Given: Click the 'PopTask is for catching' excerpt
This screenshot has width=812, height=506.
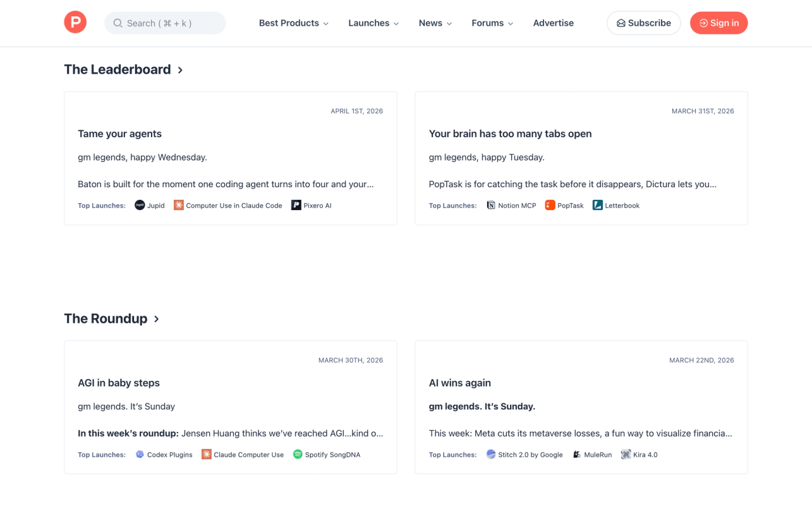Looking at the screenshot, I should click(x=573, y=184).
